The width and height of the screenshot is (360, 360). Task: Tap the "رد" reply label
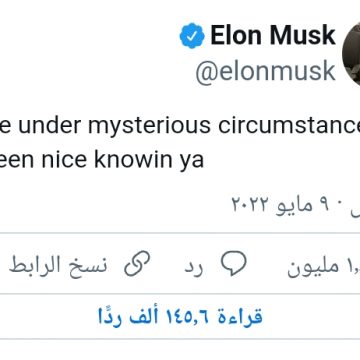pyautogui.click(x=194, y=268)
